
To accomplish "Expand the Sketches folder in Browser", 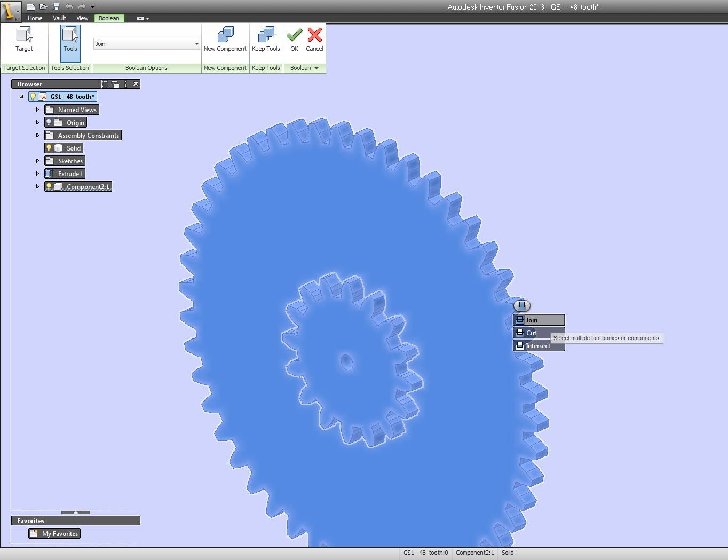I will 37,161.
